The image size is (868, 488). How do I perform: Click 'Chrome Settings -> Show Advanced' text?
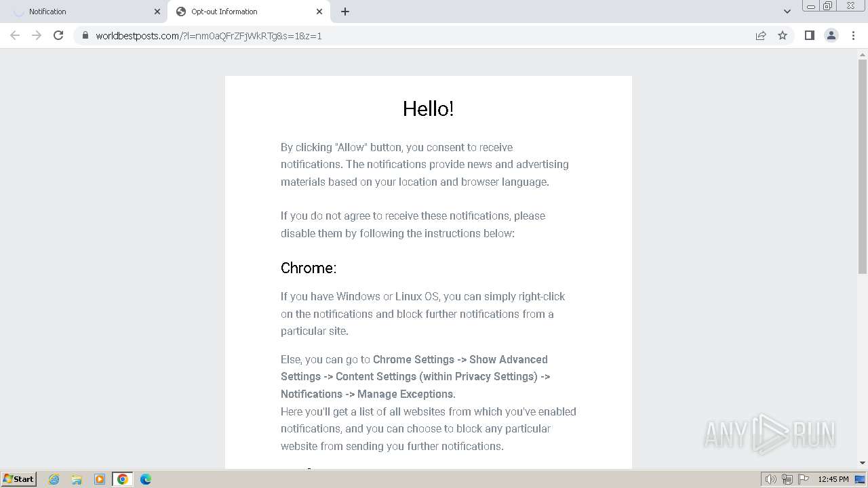click(x=460, y=359)
